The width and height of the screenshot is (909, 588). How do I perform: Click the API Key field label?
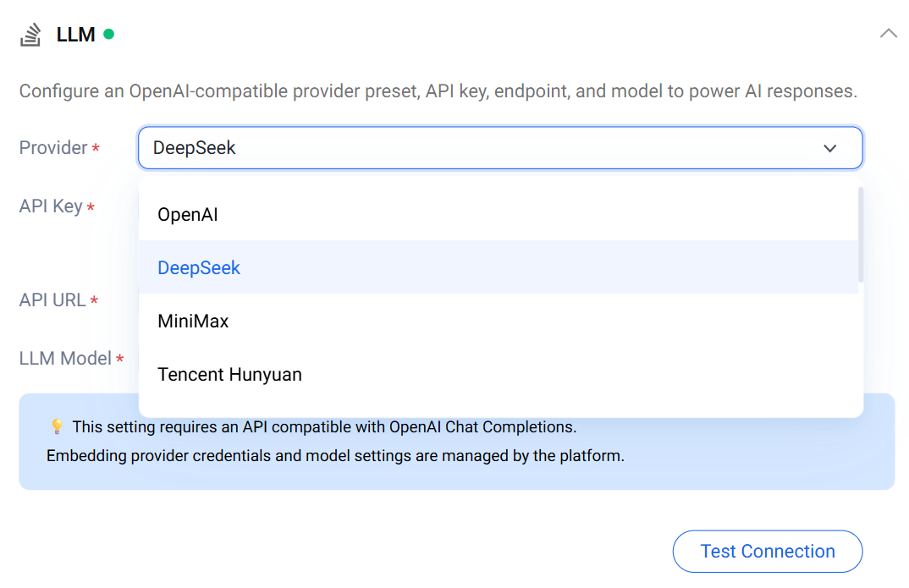point(51,206)
